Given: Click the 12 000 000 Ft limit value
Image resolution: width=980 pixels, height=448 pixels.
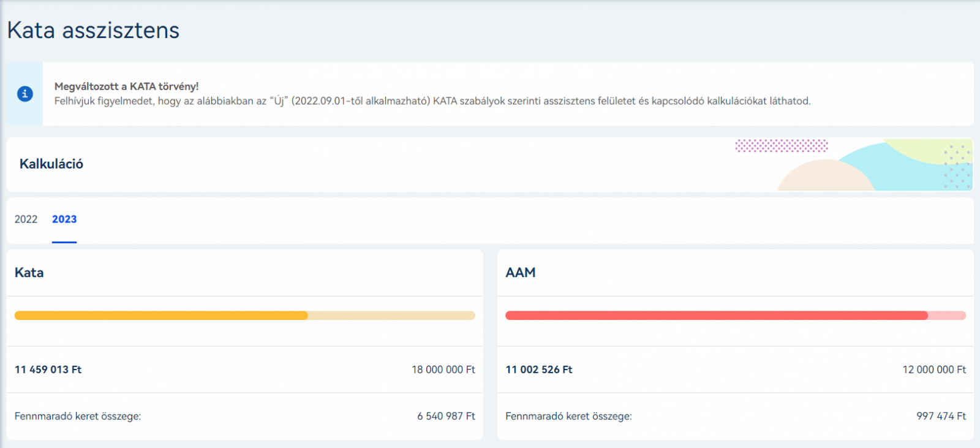Looking at the screenshot, I should [934, 370].
